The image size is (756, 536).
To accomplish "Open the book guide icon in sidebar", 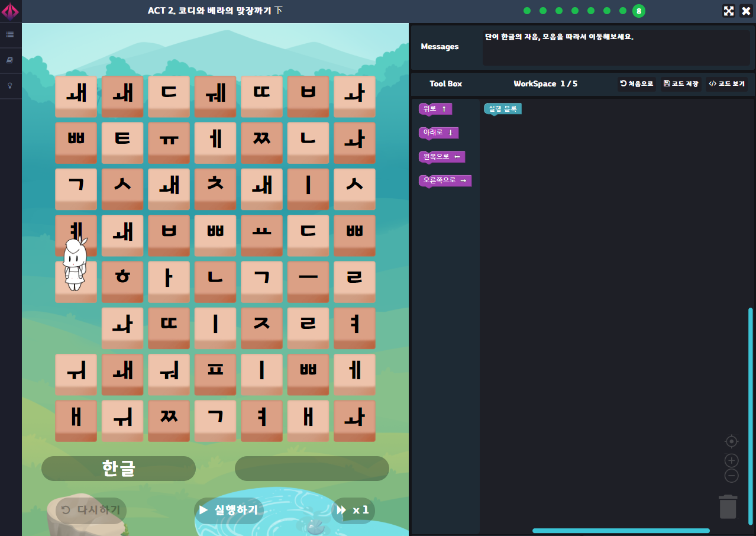I will pos(10,60).
